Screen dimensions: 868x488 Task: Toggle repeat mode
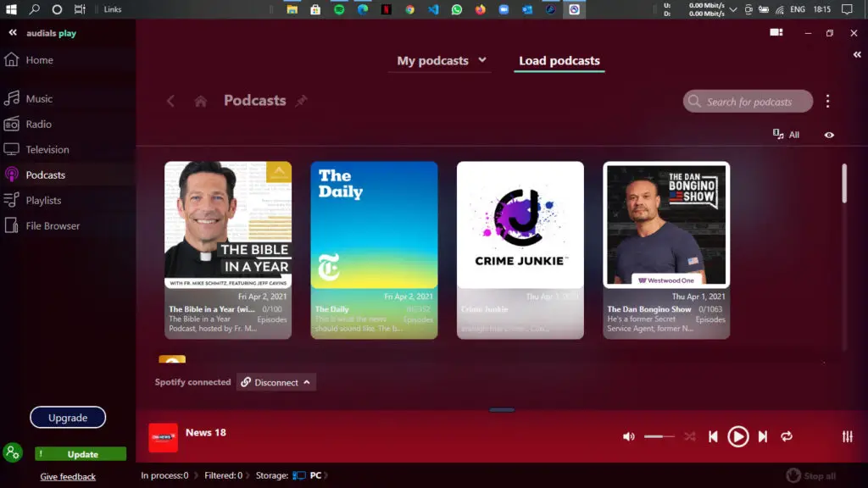(x=787, y=436)
